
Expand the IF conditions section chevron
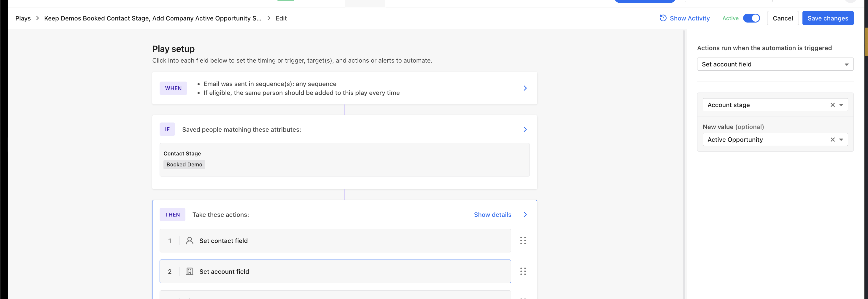[x=525, y=129]
